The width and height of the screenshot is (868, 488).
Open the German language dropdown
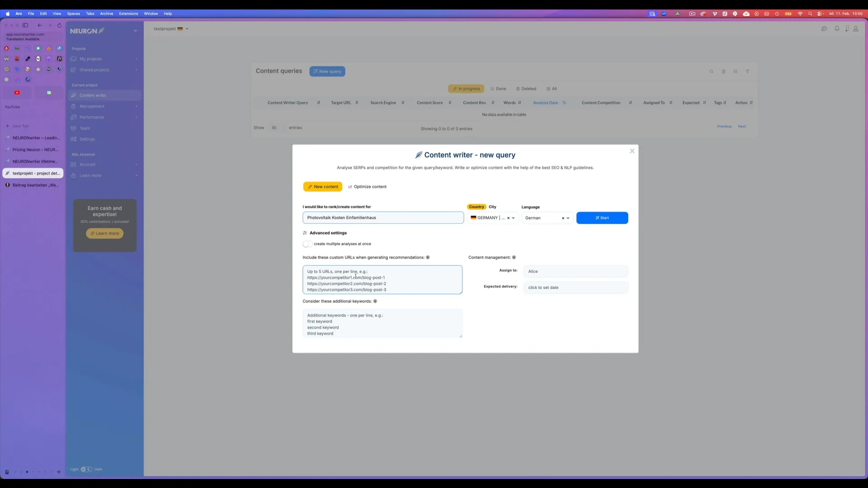(568, 218)
